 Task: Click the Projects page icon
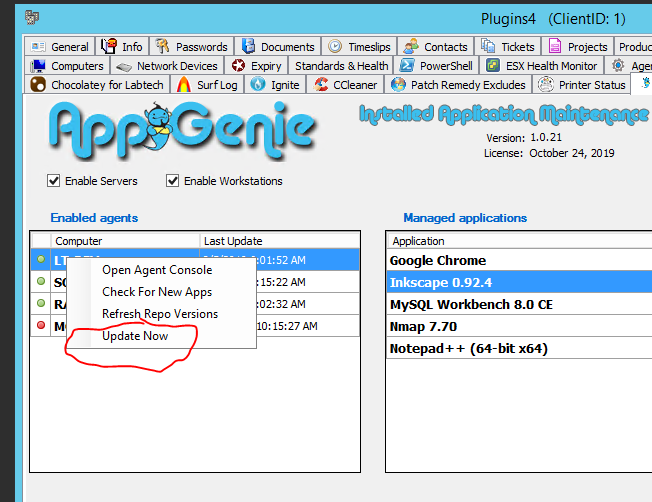coord(555,46)
